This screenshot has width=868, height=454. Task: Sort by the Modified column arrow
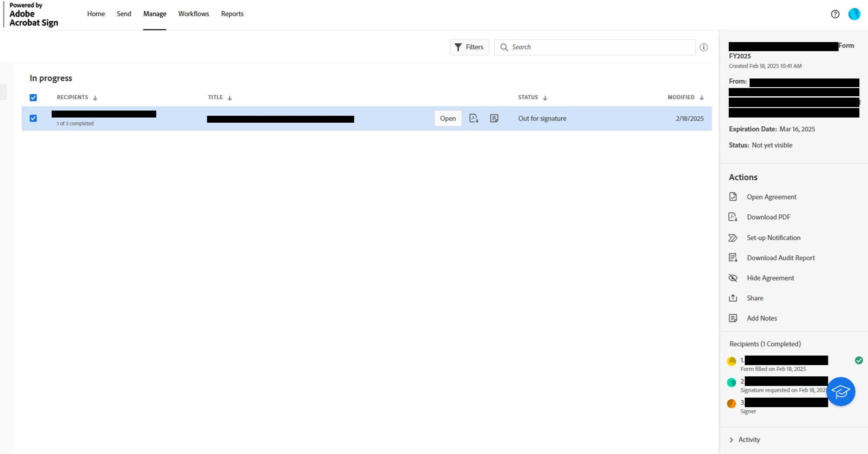point(702,98)
